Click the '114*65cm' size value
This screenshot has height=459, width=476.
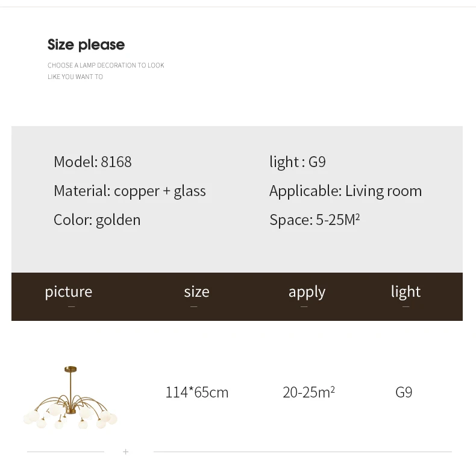[197, 392]
